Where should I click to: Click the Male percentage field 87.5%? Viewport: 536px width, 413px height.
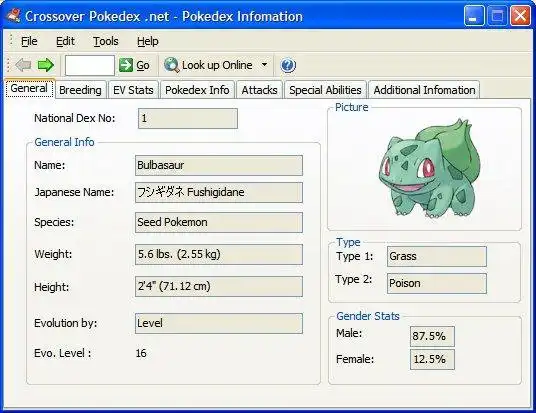[432, 336]
